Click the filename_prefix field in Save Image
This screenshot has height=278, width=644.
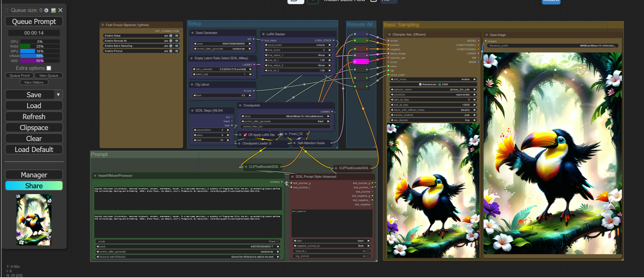coord(552,46)
